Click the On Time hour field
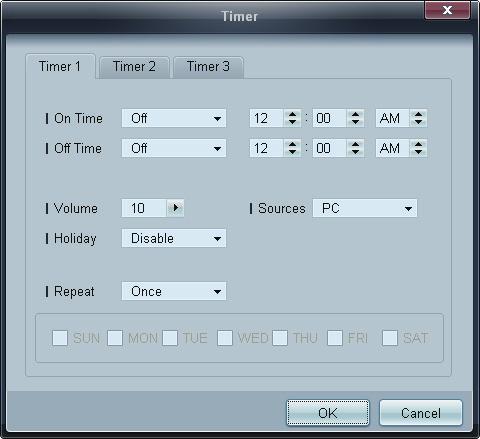This screenshot has width=480, height=439. coord(267,118)
